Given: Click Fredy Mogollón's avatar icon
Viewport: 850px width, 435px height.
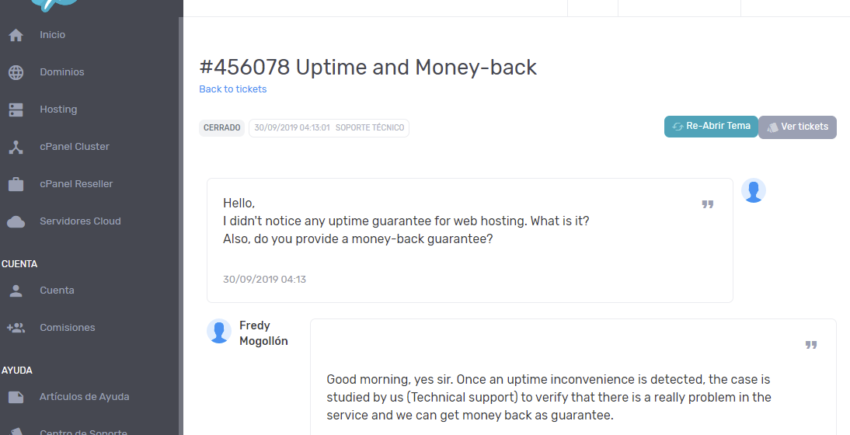Looking at the screenshot, I should tap(219, 331).
